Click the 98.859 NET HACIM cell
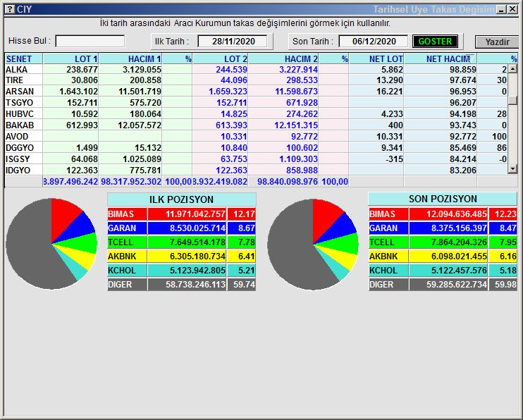Screen dimensions: 523x420 pos(441,69)
